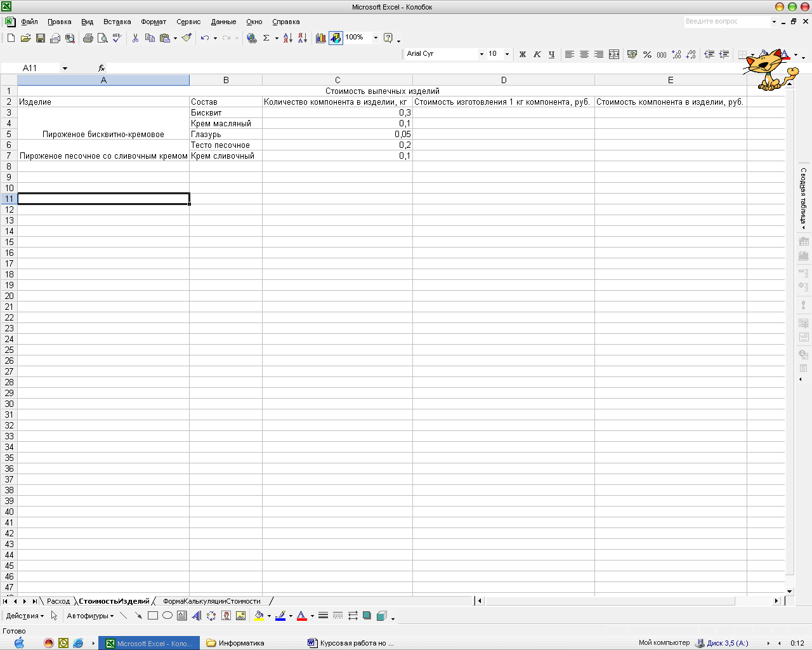Launch the Chart Wizard

pyautogui.click(x=321, y=38)
